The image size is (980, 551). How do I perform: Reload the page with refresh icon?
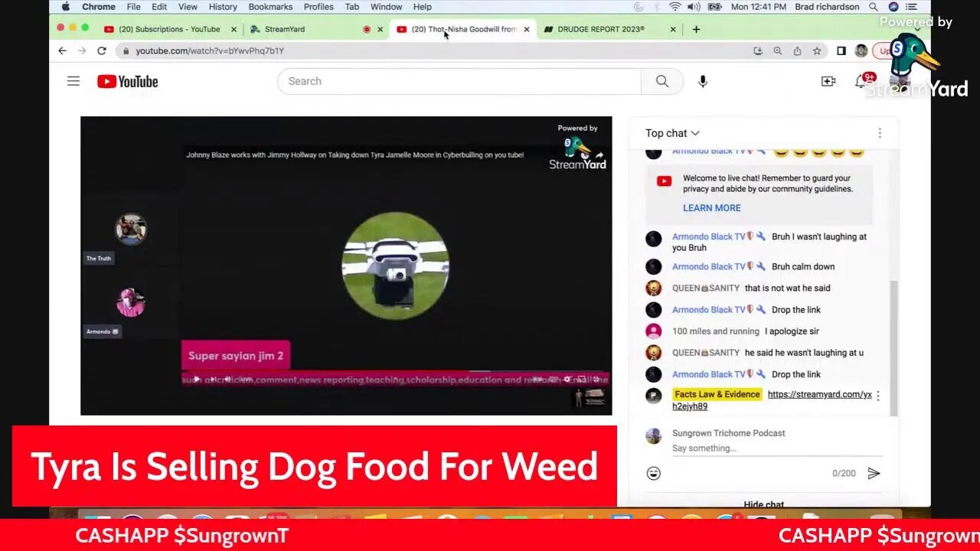pos(102,51)
